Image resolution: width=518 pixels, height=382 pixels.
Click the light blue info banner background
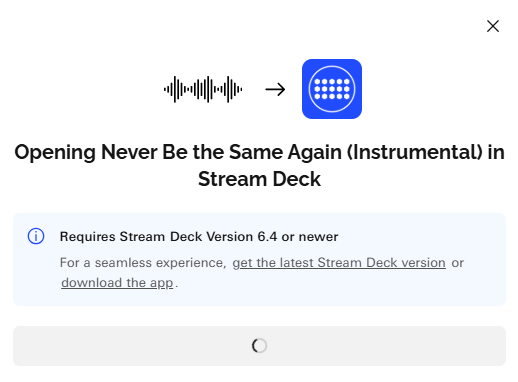click(x=259, y=259)
